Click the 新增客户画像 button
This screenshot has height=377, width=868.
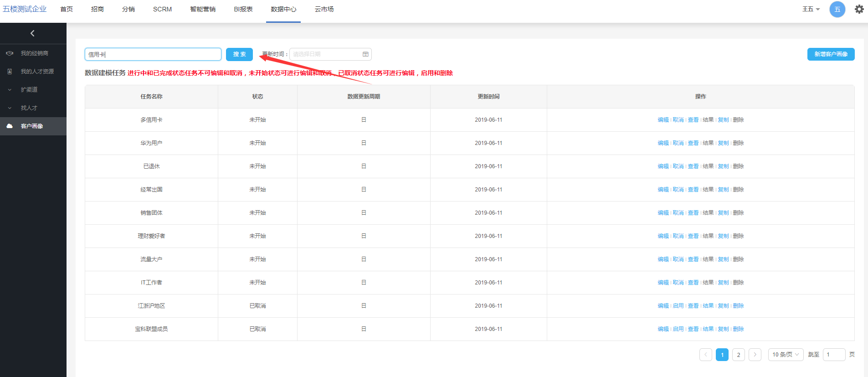tap(831, 54)
